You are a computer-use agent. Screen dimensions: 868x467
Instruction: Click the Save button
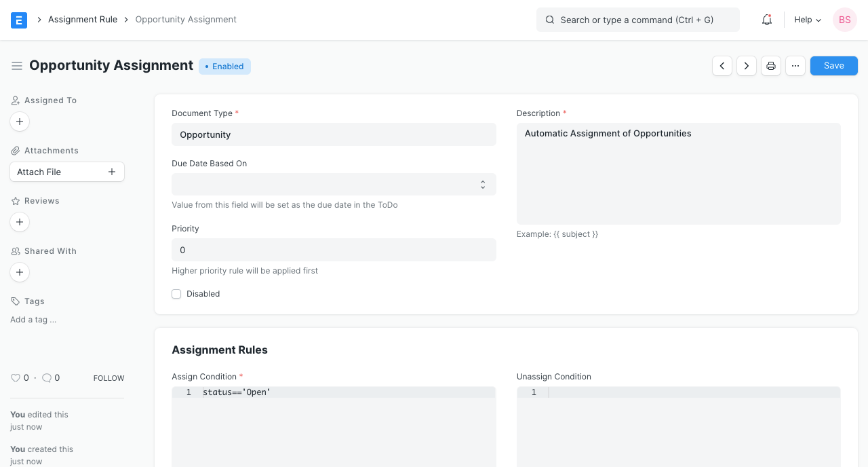click(833, 66)
